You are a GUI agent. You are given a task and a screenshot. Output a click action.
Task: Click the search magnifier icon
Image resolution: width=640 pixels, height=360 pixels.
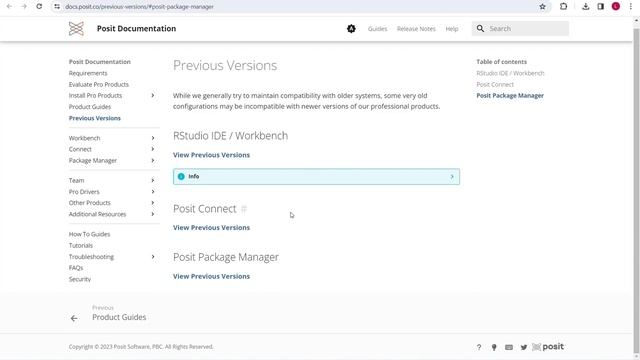click(480, 29)
